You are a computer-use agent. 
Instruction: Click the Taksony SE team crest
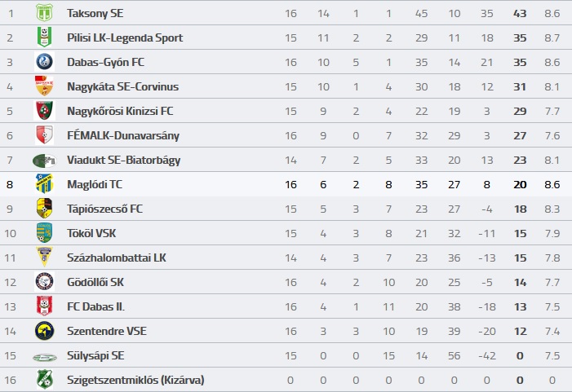pos(45,13)
